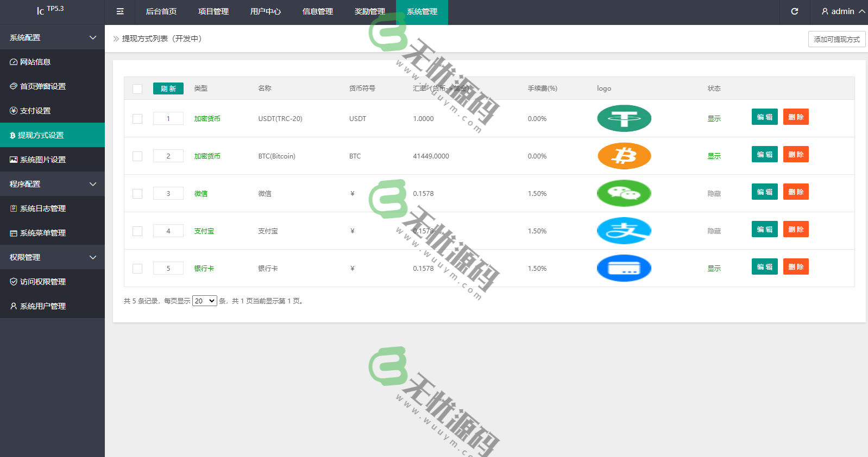This screenshot has width=868, height=457.
Task: Click the USDT Tether logo
Action: point(624,118)
